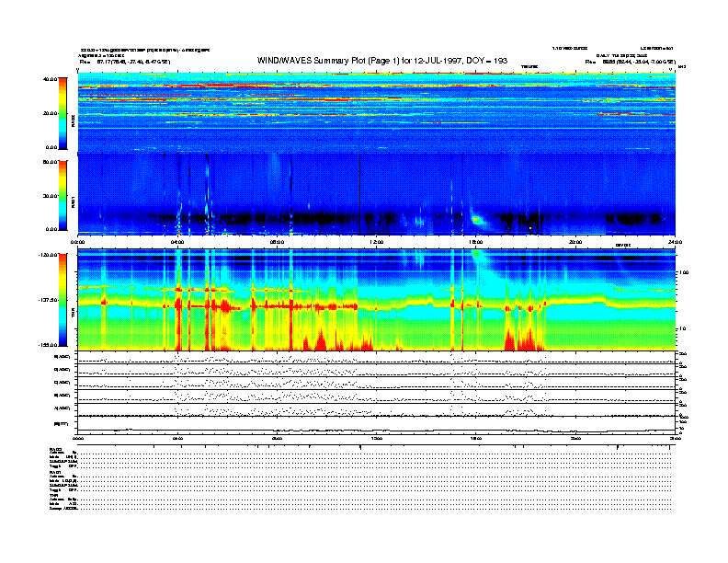
Task: Click the 100 tick label right of TNR
Action: 684,272
